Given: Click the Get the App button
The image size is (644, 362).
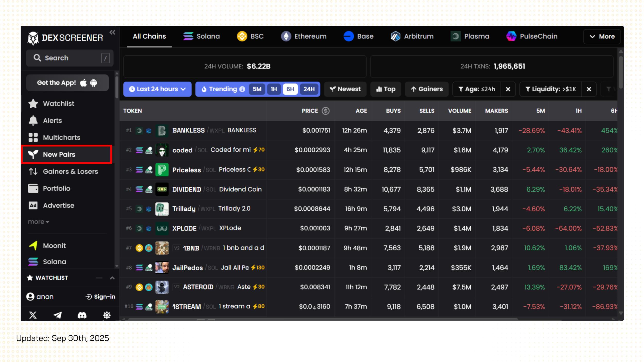Looking at the screenshot, I should pyautogui.click(x=67, y=83).
